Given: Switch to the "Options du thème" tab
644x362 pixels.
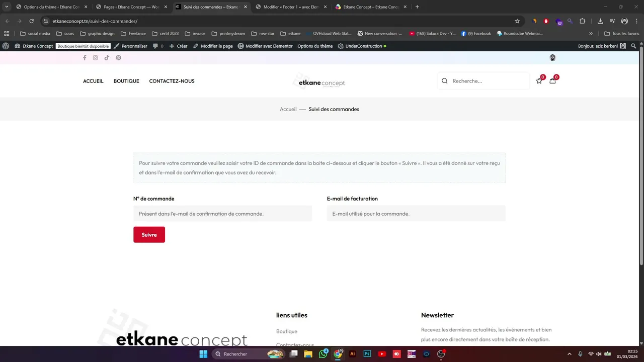Looking at the screenshot, I should [x=51, y=7].
